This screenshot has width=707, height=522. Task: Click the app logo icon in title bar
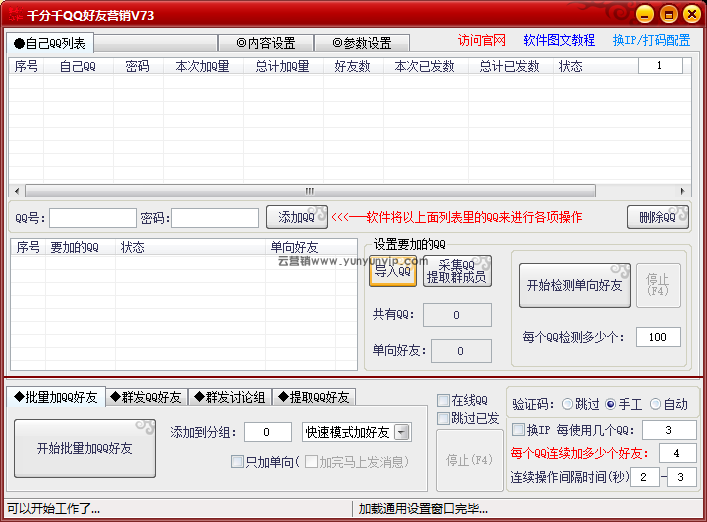coord(16,14)
